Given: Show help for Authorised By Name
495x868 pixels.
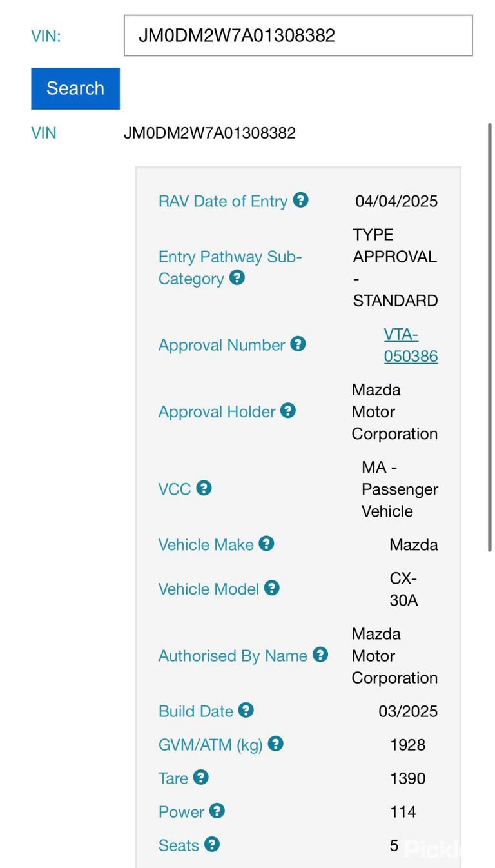Looking at the screenshot, I should 320,655.
